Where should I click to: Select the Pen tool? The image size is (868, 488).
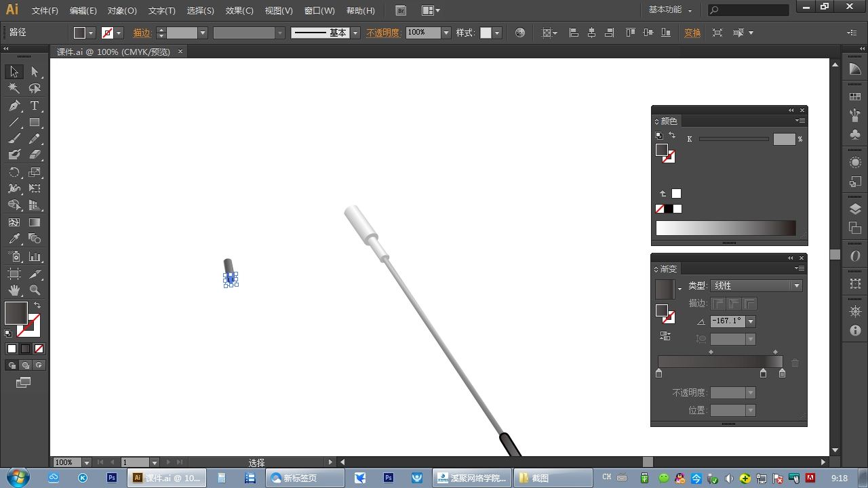point(14,106)
